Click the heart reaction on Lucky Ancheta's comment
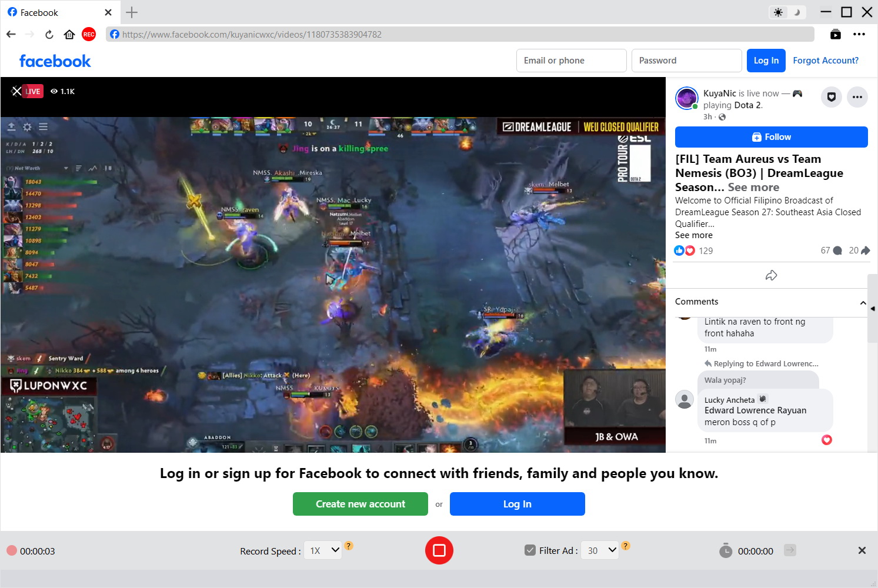Viewport: 878px width, 588px height. [x=827, y=440]
